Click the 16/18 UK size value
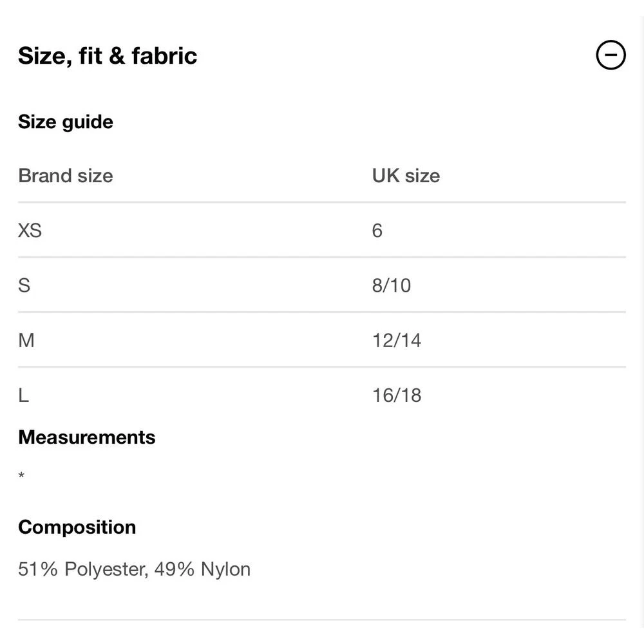644x644 pixels. 397,395
